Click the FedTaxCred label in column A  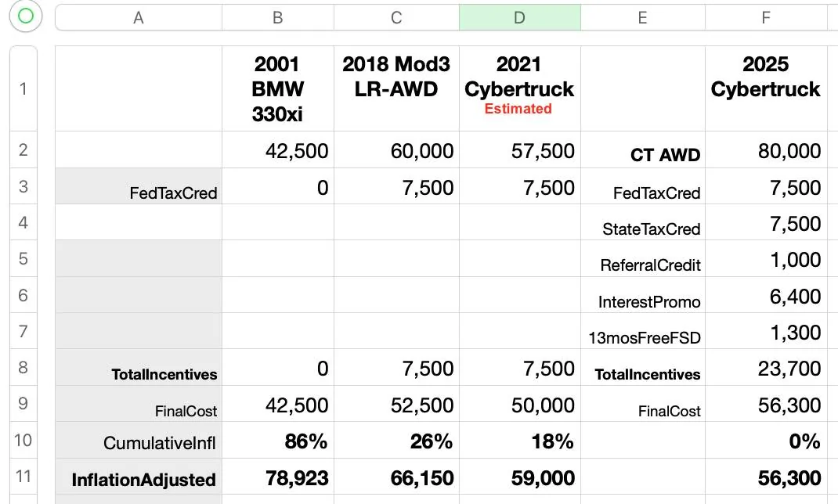[x=139, y=186]
